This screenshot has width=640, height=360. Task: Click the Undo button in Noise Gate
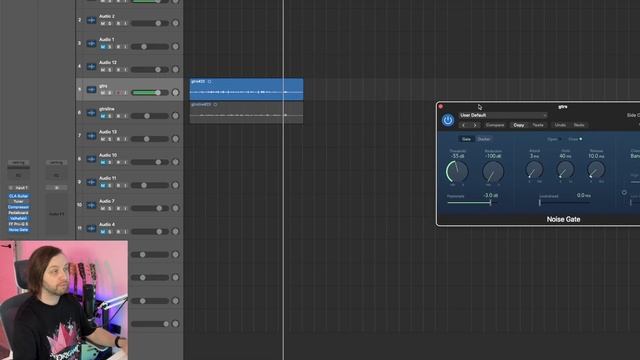pyautogui.click(x=560, y=125)
